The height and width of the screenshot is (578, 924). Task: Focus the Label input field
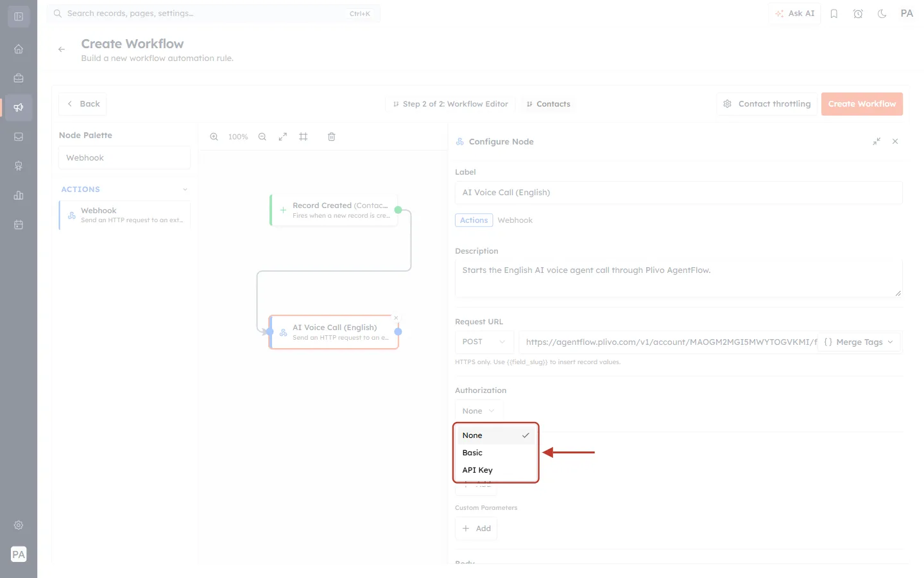pyautogui.click(x=678, y=193)
